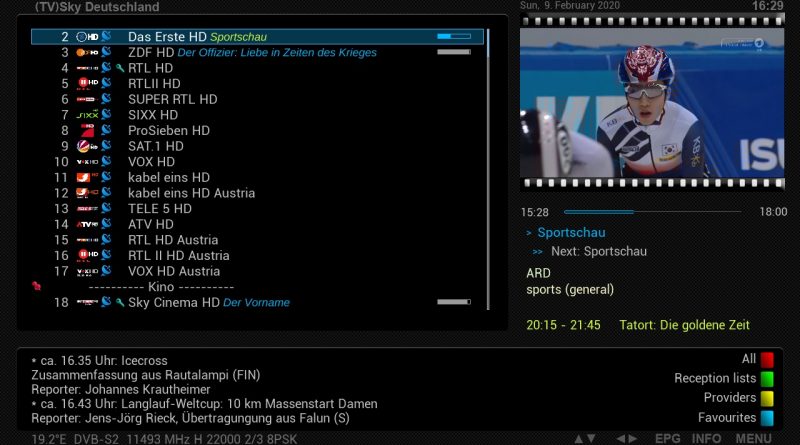Select channel 6 SUPER RTL HD
The image size is (800, 445).
[x=257, y=100]
